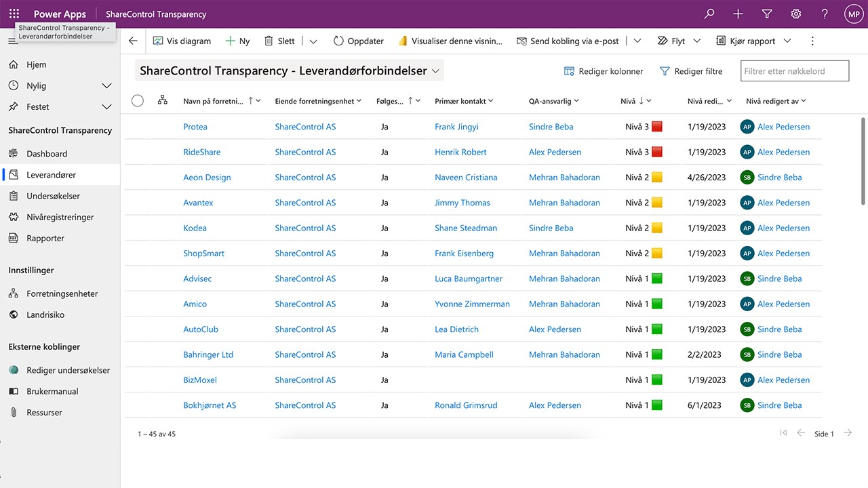This screenshot has height=488, width=868.
Task: Click the vertical scrollbar of the list
Action: coord(863,161)
